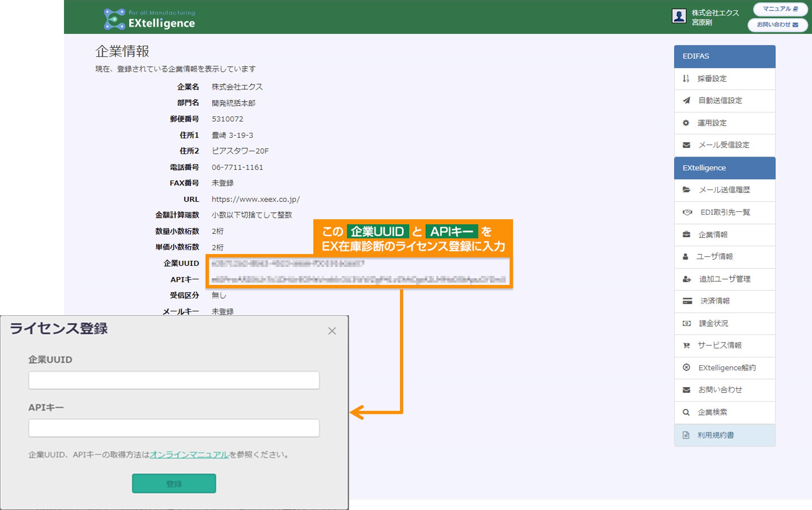Screen dimensions: 812x510
Task: Click the お問い合わせ header button
Action: pyautogui.click(x=777, y=25)
